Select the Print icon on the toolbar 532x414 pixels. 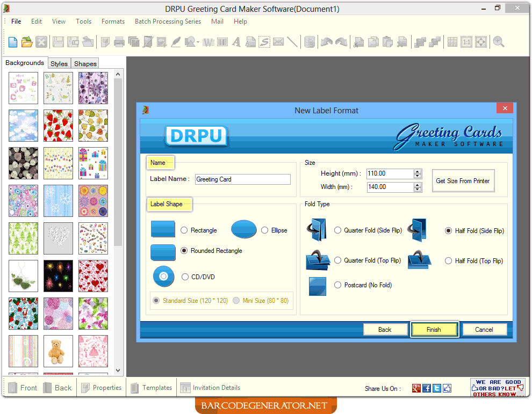pos(119,42)
